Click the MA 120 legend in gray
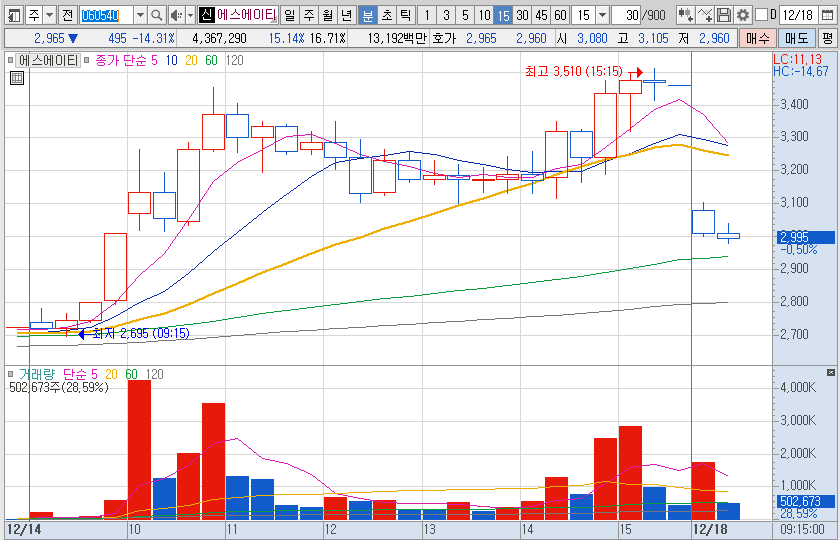Image resolution: width=840 pixels, height=540 pixels. [234, 61]
